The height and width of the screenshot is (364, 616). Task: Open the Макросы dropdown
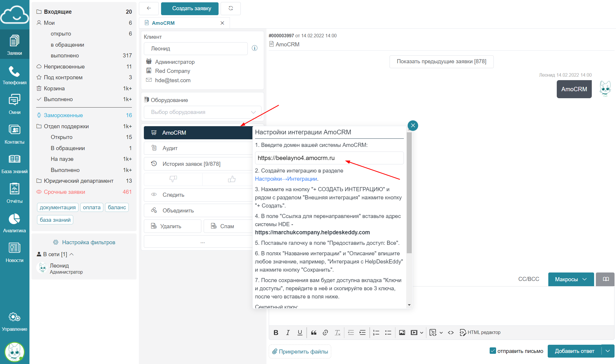(571, 279)
